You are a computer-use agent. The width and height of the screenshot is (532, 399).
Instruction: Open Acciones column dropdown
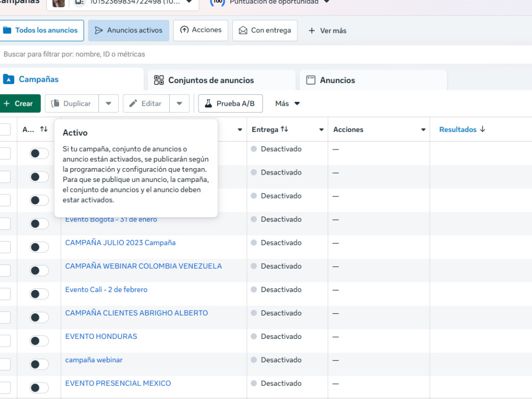pos(423,130)
